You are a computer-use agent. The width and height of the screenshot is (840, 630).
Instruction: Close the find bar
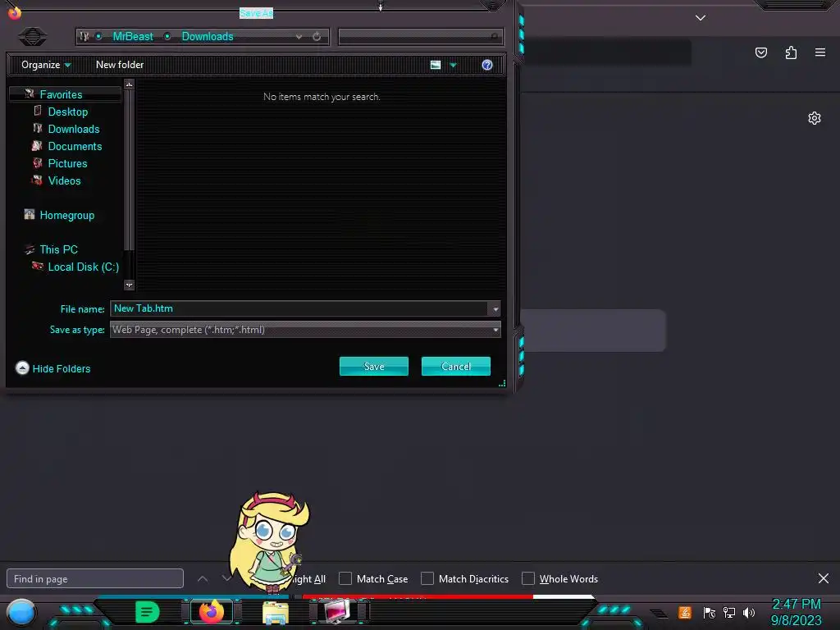click(x=824, y=578)
